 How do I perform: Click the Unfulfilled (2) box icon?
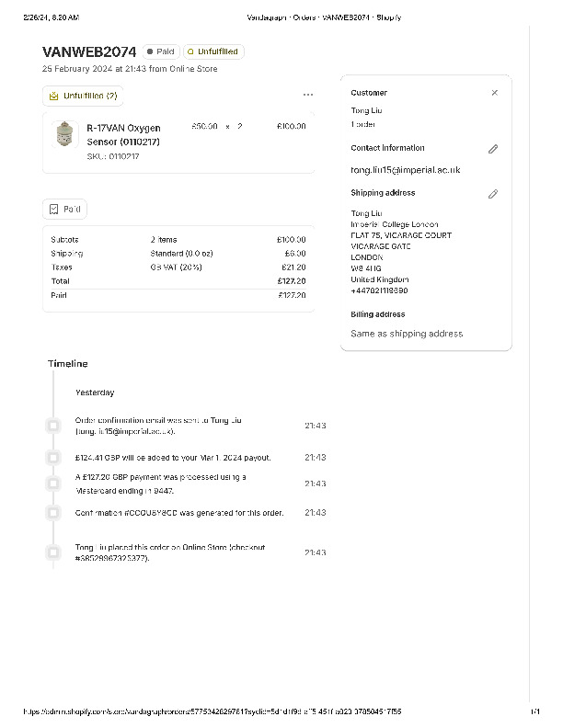[x=53, y=96]
